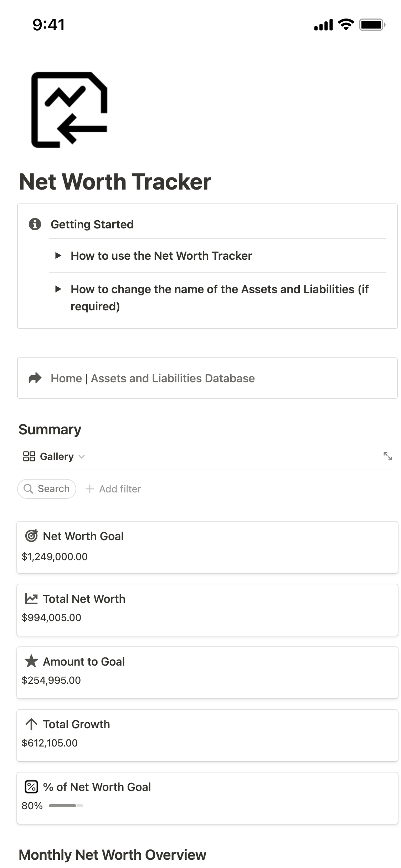The width and height of the screenshot is (401, 868).
Task: Click the Amount to Goal star icon
Action: click(x=31, y=661)
